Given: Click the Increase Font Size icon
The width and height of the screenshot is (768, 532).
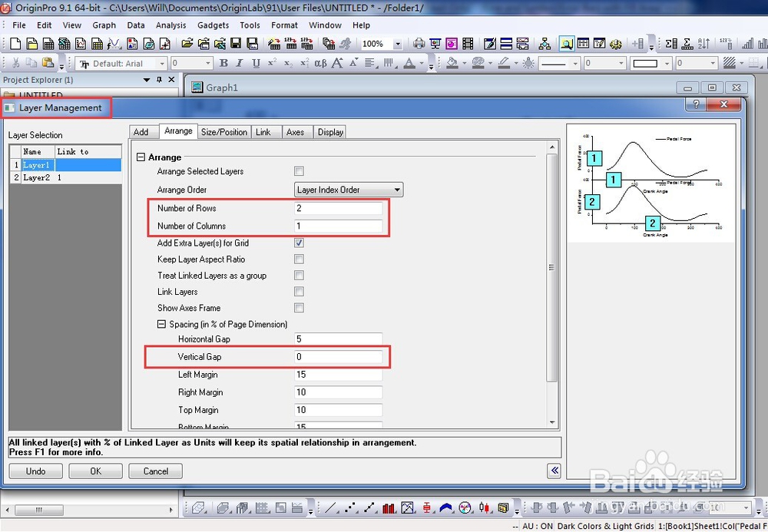Looking at the screenshot, I should coord(337,63).
